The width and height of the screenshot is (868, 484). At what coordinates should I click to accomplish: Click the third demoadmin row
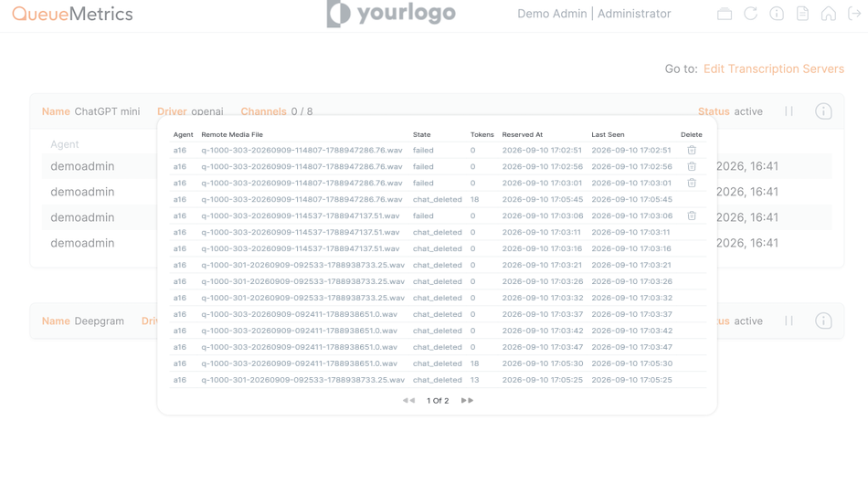[82, 217]
